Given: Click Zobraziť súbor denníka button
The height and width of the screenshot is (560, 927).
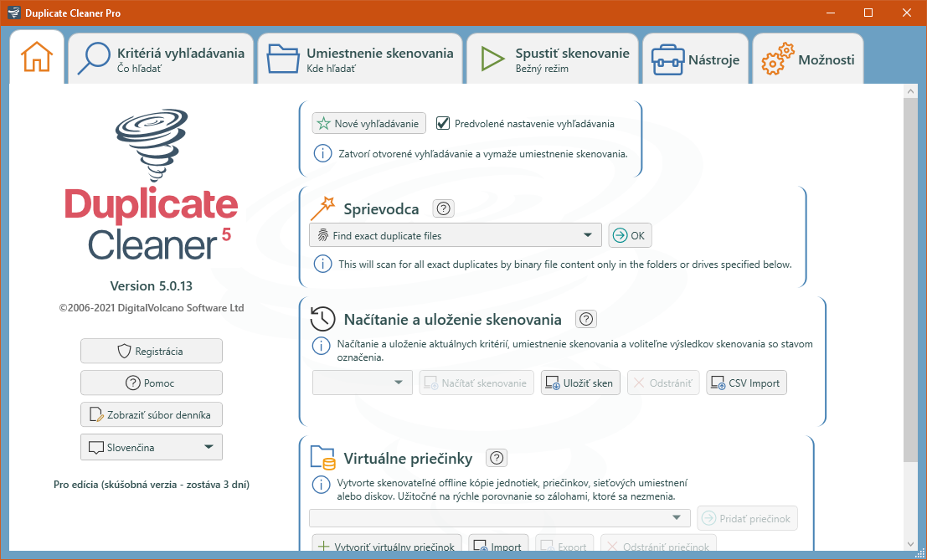Looking at the screenshot, I should coord(152,414).
